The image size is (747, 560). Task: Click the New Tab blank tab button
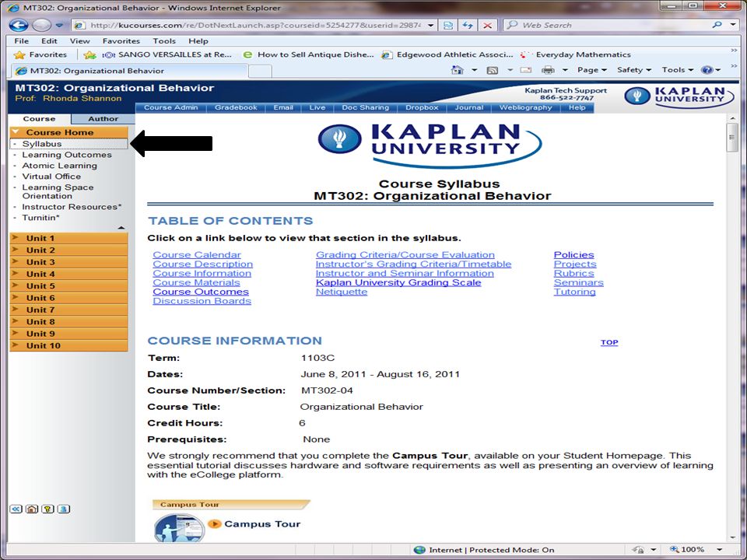[260, 72]
